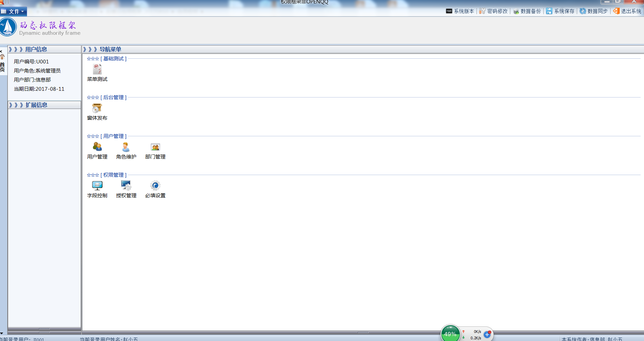Click the 后台管理 group header
The image size is (644, 341).
[x=113, y=97]
